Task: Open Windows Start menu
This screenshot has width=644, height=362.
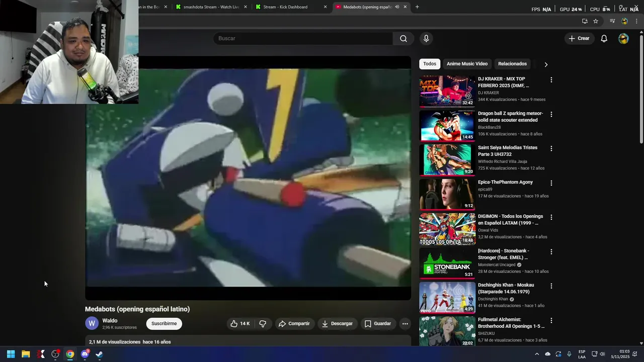Action: point(11,354)
